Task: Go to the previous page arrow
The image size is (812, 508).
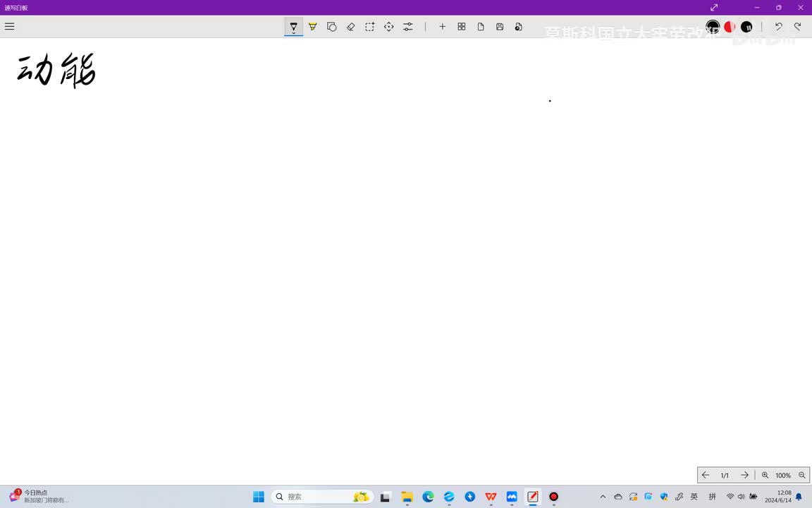Action: (706, 475)
